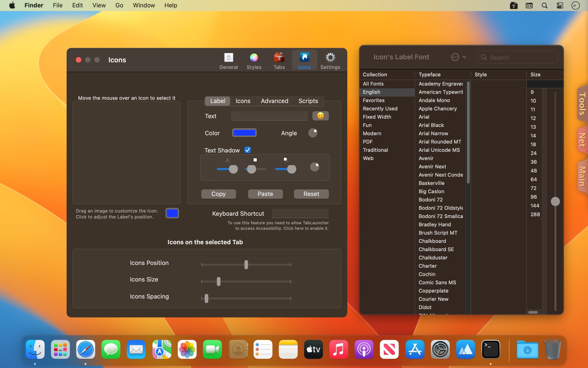Click the Copy button
This screenshot has height=368, width=588.
(218, 194)
